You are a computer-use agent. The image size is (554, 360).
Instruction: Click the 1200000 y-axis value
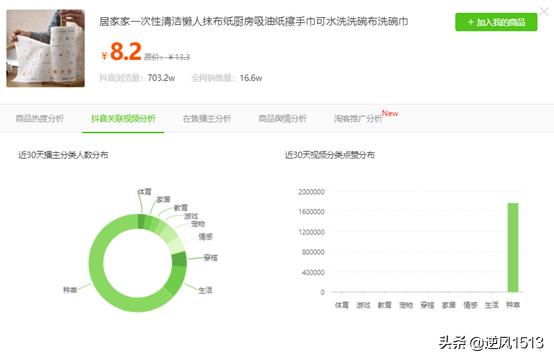pyautogui.click(x=311, y=232)
